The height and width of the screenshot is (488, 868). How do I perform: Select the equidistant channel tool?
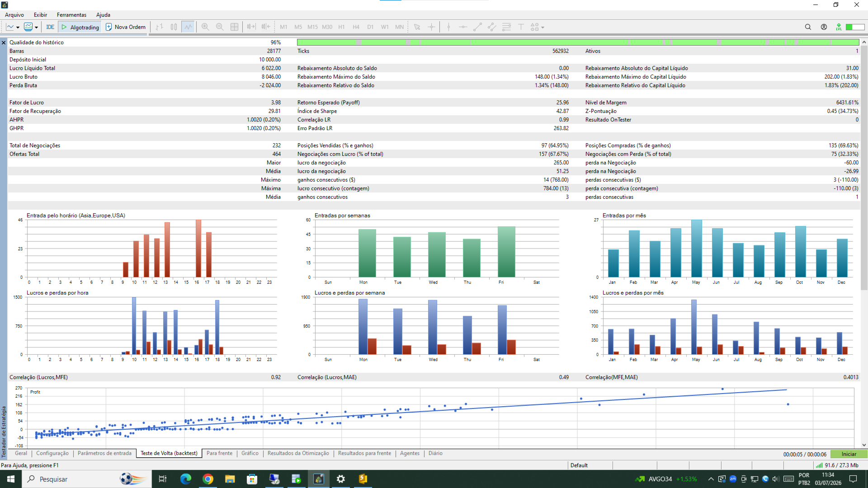(x=492, y=27)
